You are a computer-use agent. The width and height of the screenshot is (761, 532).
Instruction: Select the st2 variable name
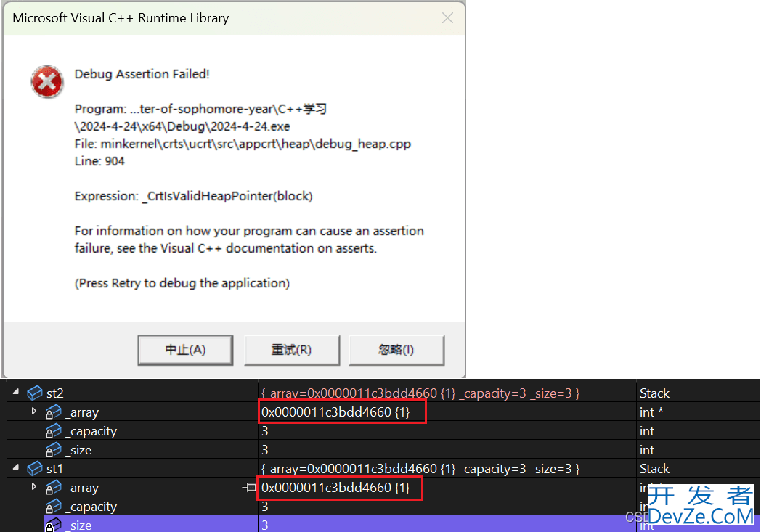55,393
